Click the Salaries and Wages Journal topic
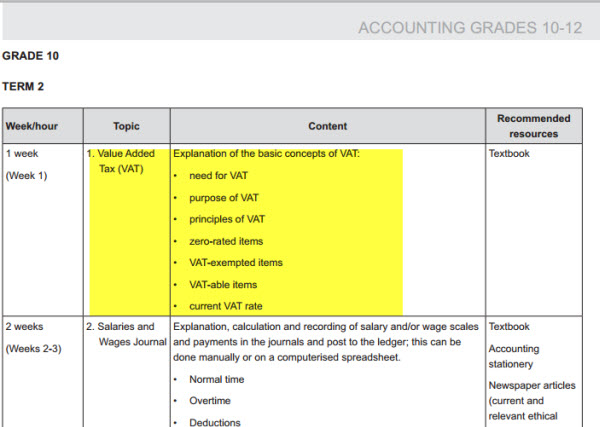The image size is (600, 427). tap(127, 334)
